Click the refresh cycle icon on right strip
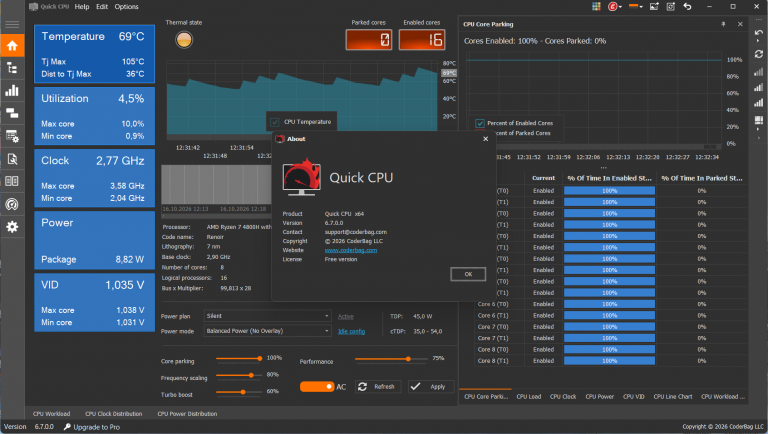 (759, 54)
